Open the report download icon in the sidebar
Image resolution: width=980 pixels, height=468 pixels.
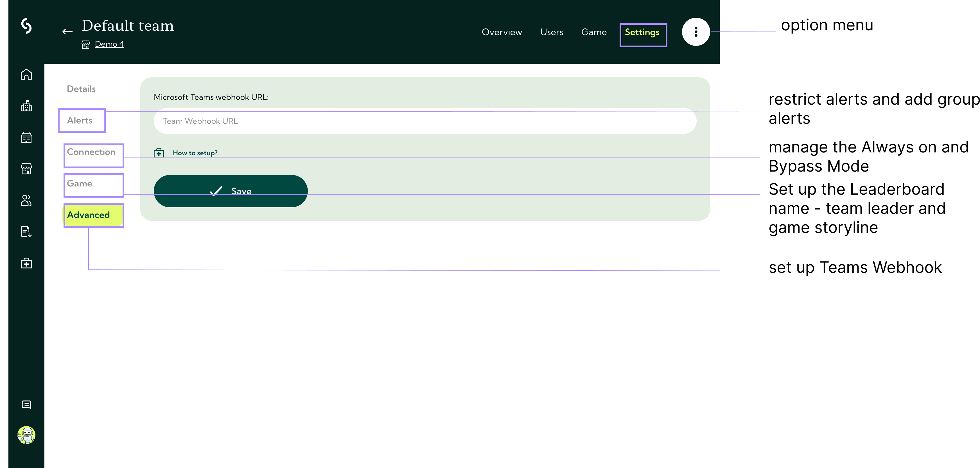pos(26,231)
